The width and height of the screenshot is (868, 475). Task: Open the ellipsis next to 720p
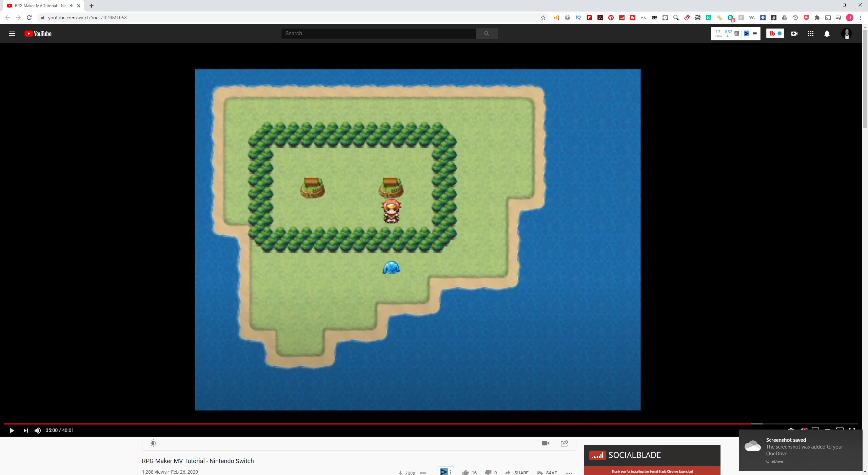pos(423,473)
